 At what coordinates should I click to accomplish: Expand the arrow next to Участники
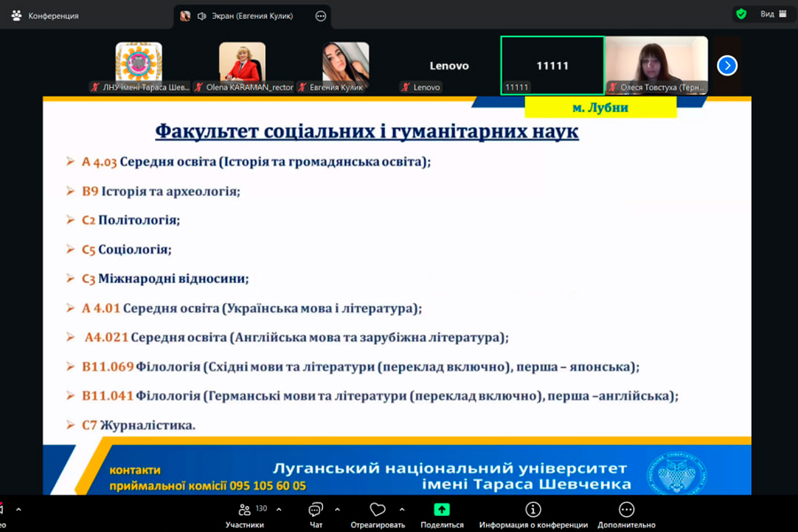coord(278,510)
